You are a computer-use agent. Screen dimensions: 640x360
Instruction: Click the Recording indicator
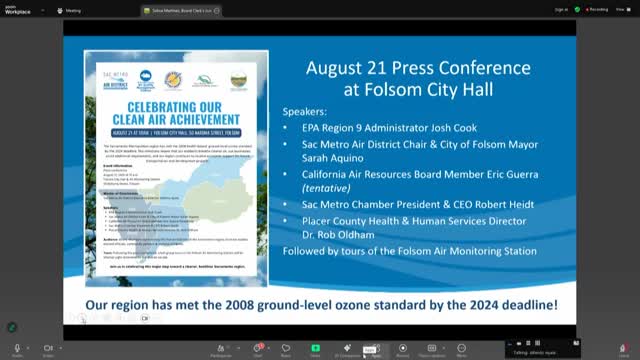pyautogui.click(x=597, y=9)
